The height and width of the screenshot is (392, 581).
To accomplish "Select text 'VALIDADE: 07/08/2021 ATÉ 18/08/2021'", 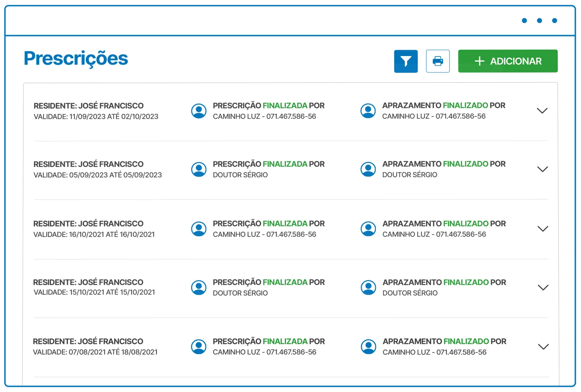I will coord(95,352).
